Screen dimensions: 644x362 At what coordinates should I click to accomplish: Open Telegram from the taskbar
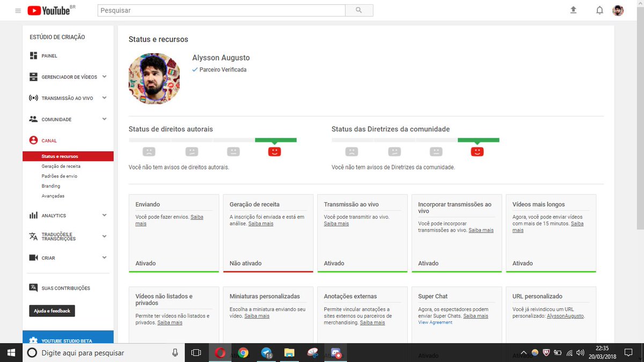pos(267,352)
